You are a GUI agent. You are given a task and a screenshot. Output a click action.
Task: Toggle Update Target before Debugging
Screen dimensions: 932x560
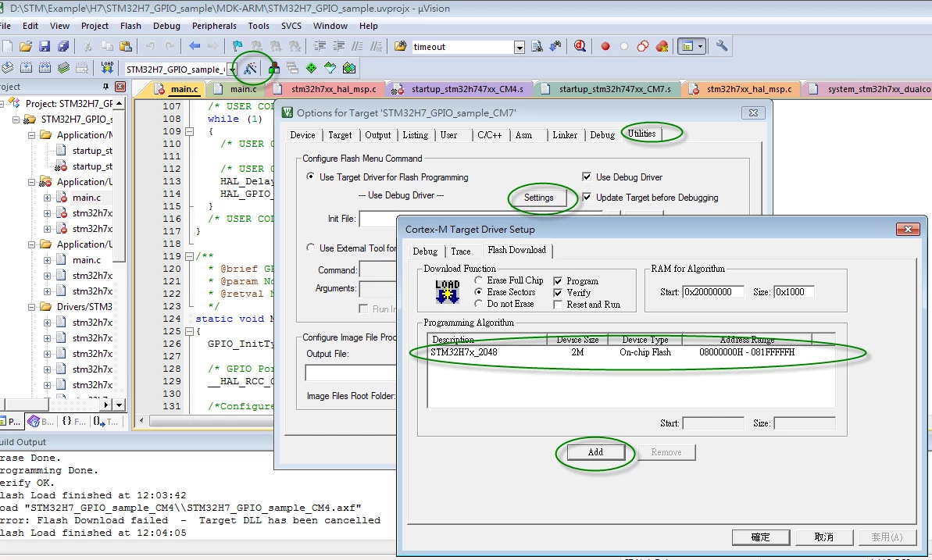click(x=587, y=198)
